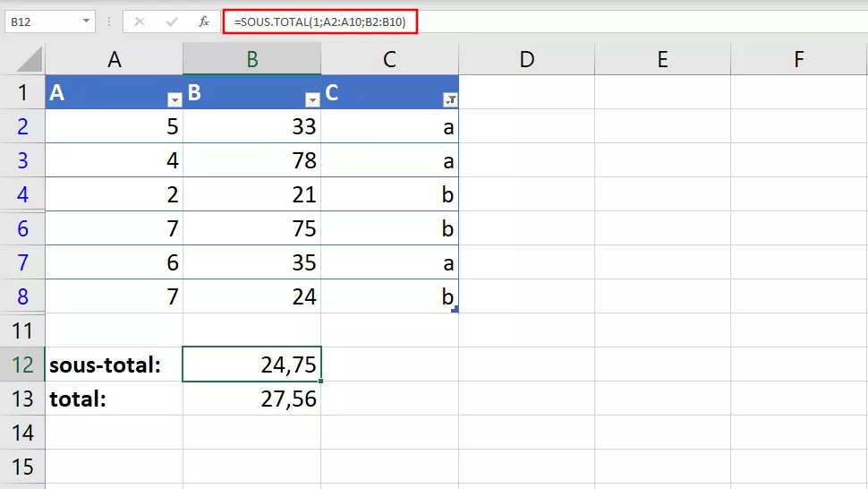Select column A header
This screenshot has width=868, height=489.
114,59
